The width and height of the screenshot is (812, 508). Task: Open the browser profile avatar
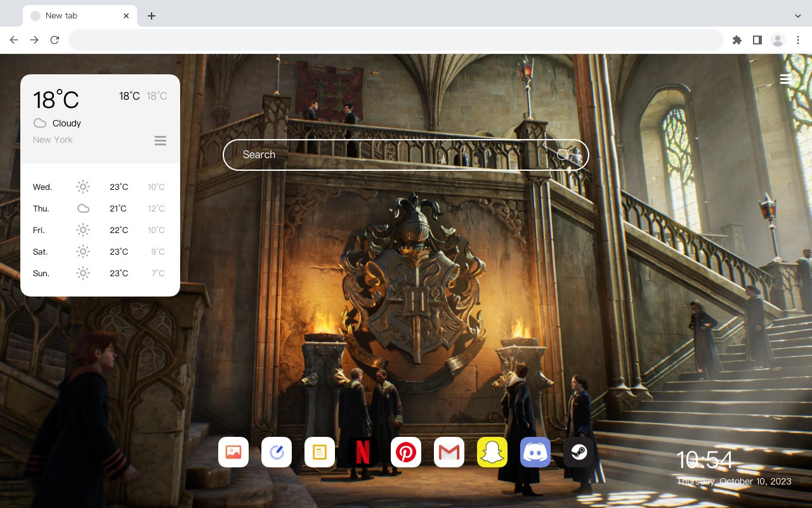pos(778,40)
